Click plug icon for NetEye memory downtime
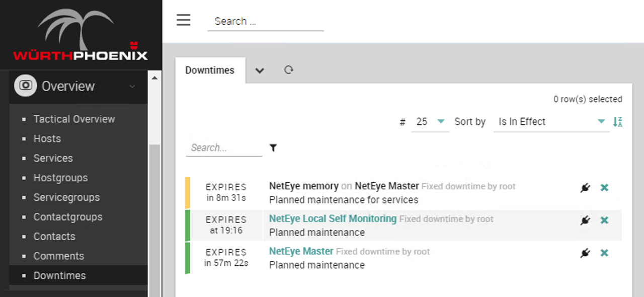The height and width of the screenshot is (297, 644). pos(585,188)
